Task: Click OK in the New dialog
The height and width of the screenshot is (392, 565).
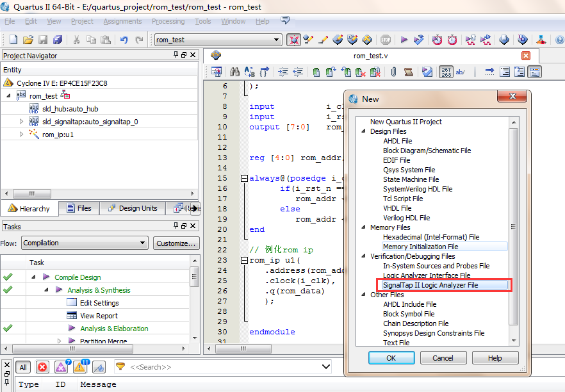Action: [x=391, y=358]
